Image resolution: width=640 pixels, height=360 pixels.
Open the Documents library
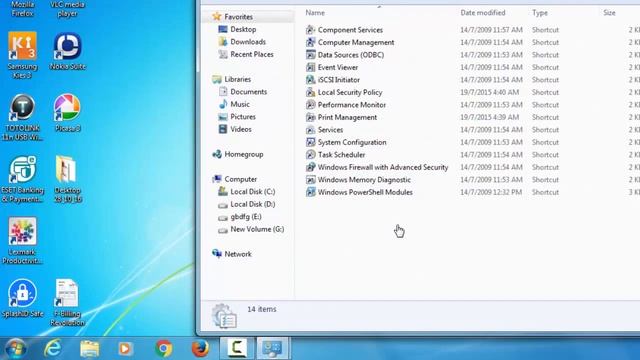(249, 92)
